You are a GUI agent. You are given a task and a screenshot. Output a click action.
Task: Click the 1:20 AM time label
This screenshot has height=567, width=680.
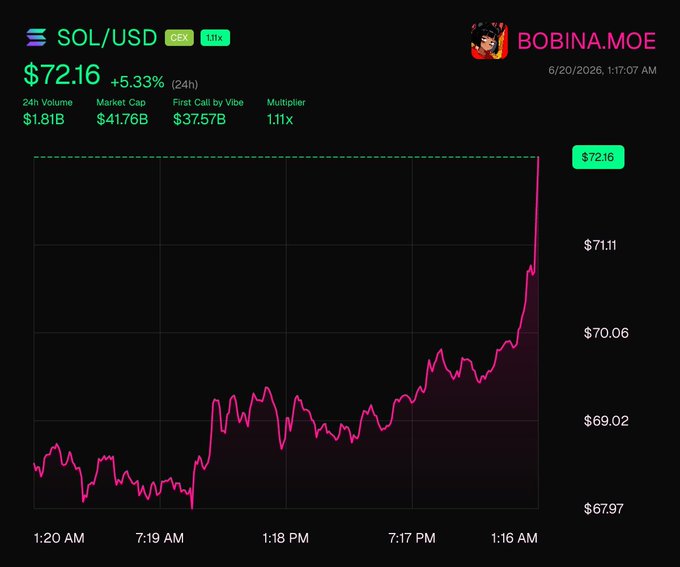(59, 538)
